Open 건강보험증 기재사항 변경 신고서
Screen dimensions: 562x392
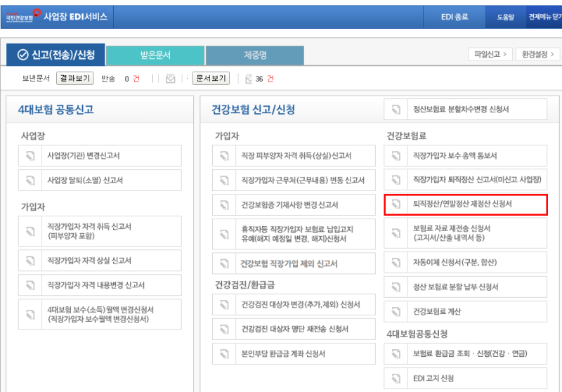click(294, 205)
